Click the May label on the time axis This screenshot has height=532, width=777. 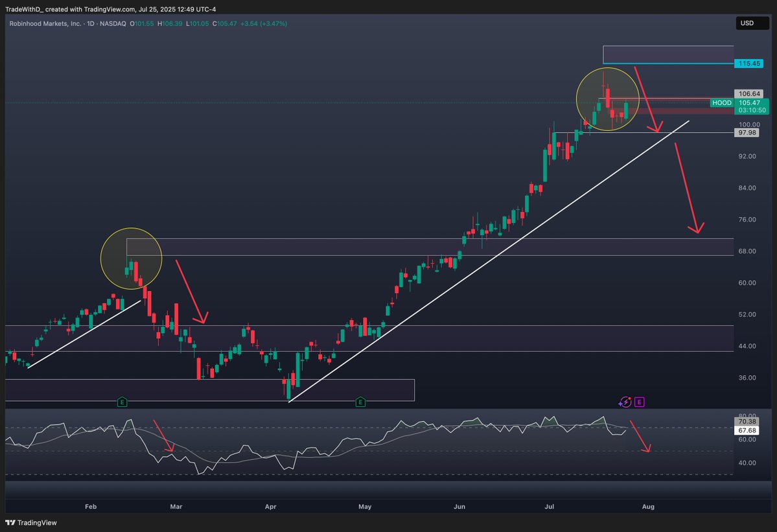pyautogui.click(x=365, y=507)
